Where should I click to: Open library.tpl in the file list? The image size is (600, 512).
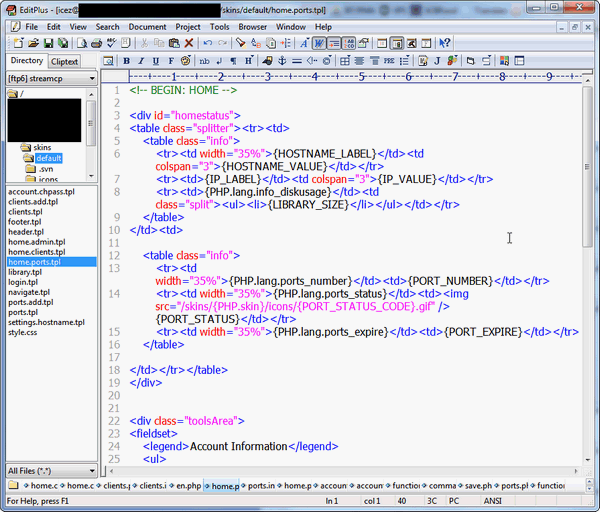coord(25,272)
